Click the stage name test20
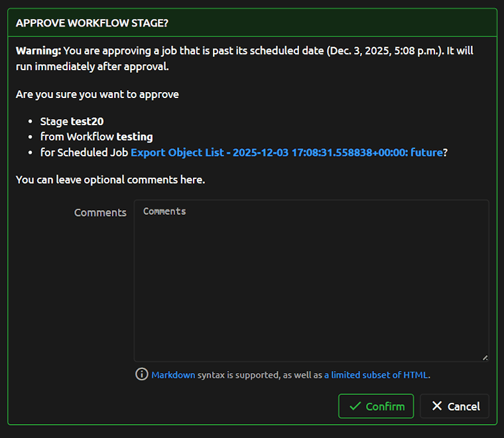Image resolution: width=504 pixels, height=438 pixels. [x=87, y=121]
